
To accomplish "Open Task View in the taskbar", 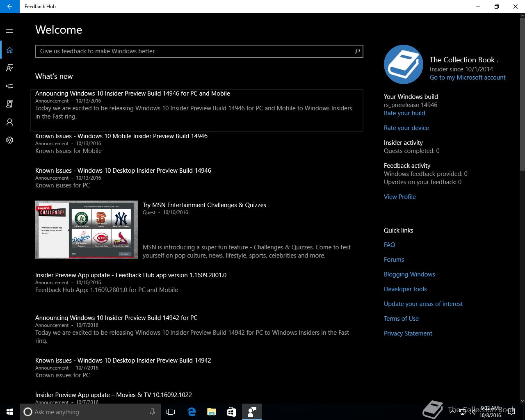I will point(171,412).
